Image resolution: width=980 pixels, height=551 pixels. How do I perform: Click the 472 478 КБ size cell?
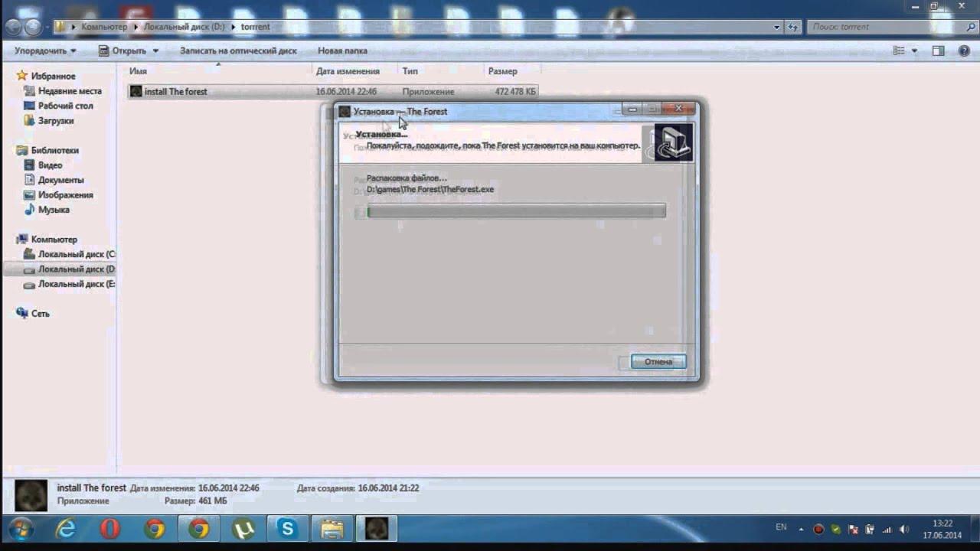[516, 91]
